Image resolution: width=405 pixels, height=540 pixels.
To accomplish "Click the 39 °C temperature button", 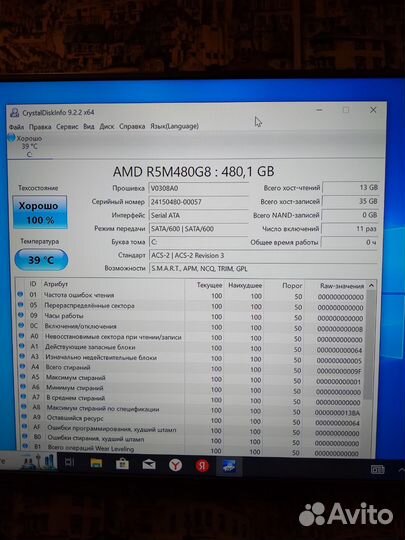I will [41, 260].
